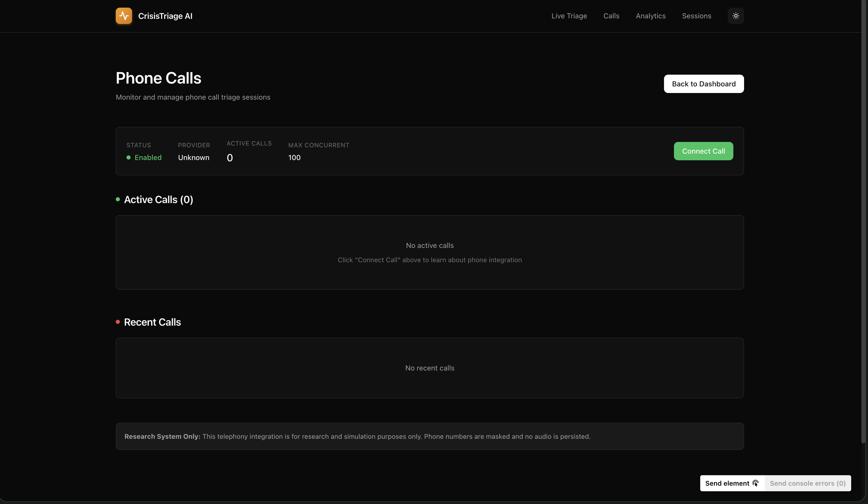This screenshot has height=504, width=868.
Task: Click the green status dot next to Enabled
Action: click(129, 158)
